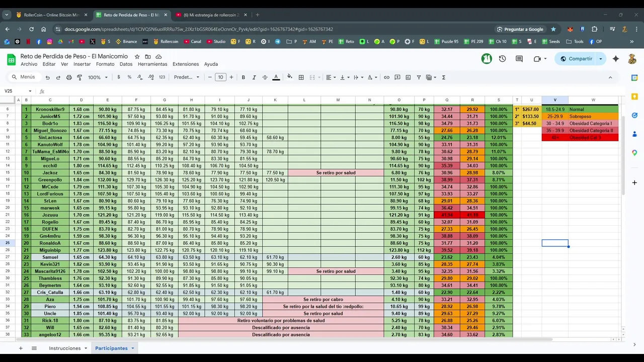The width and height of the screenshot is (644, 362).
Task: Increase decimal places
Action: click(x=151, y=77)
